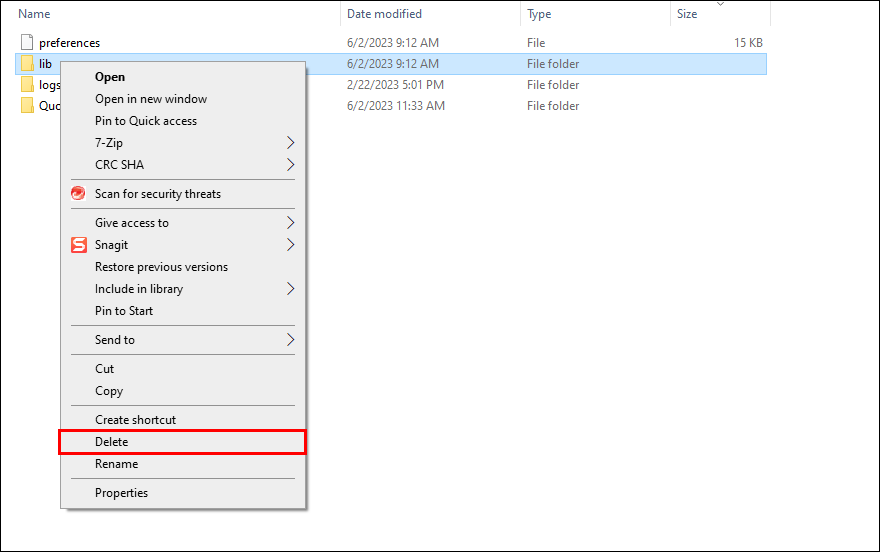Click the 6/2/2023 11:33 AM date
Viewport: 880px width, 552px height.
(x=396, y=105)
